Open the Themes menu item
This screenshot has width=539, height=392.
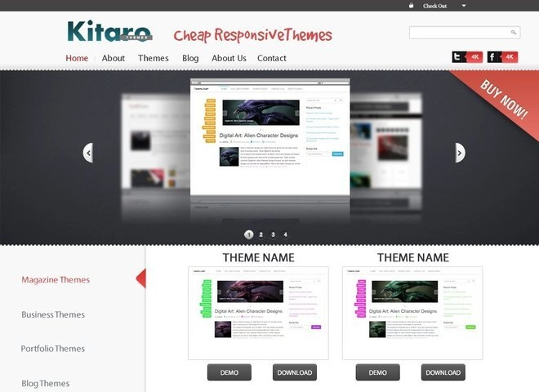pos(154,58)
